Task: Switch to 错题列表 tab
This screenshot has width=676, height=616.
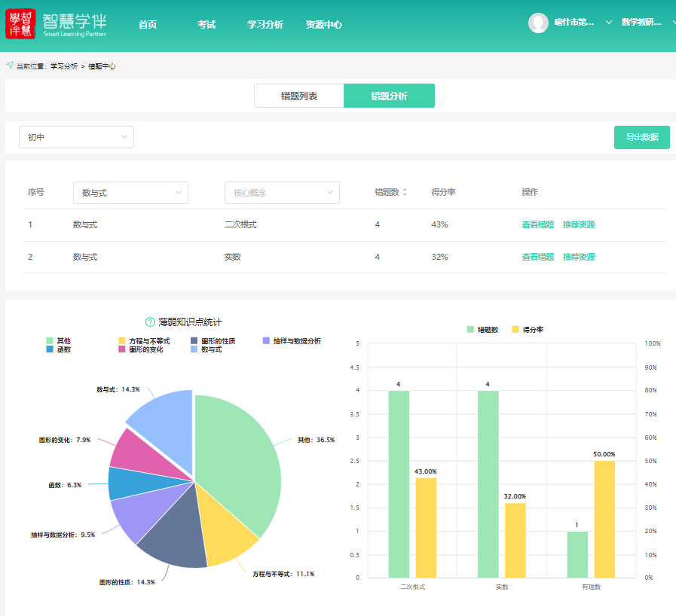Action: 299,96
